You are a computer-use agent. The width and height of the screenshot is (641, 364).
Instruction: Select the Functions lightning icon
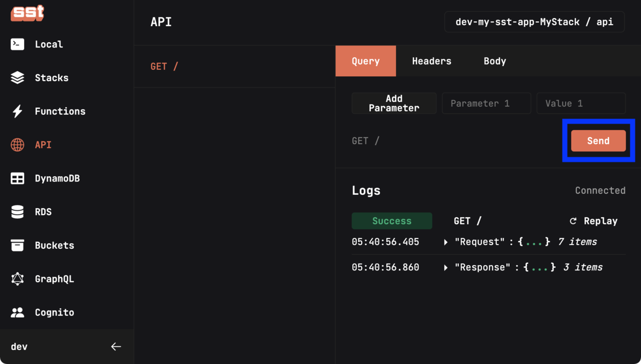pos(17,111)
